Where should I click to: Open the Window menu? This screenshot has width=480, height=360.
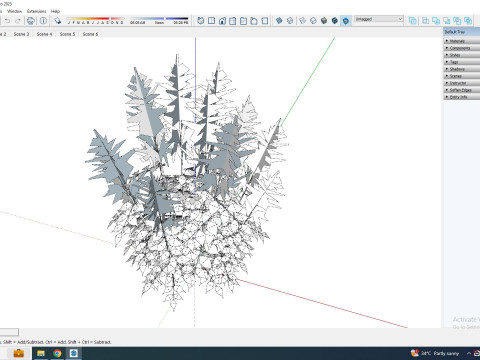pyautogui.click(x=15, y=11)
